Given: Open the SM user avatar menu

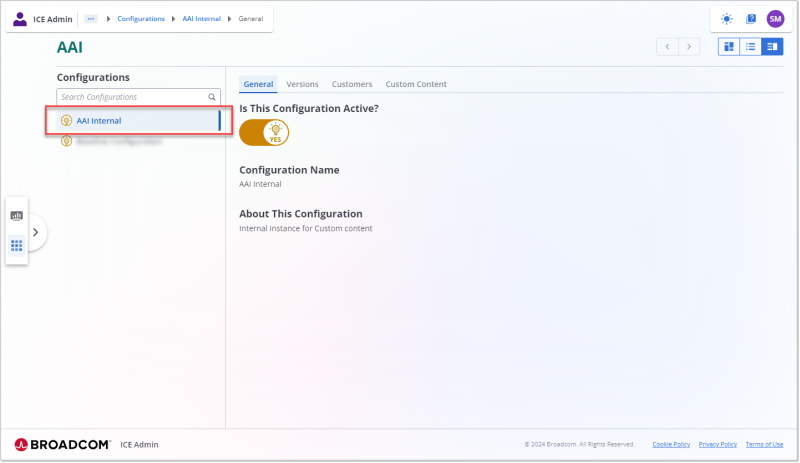Looking at the screenshot, I should (x=775, y=19).
